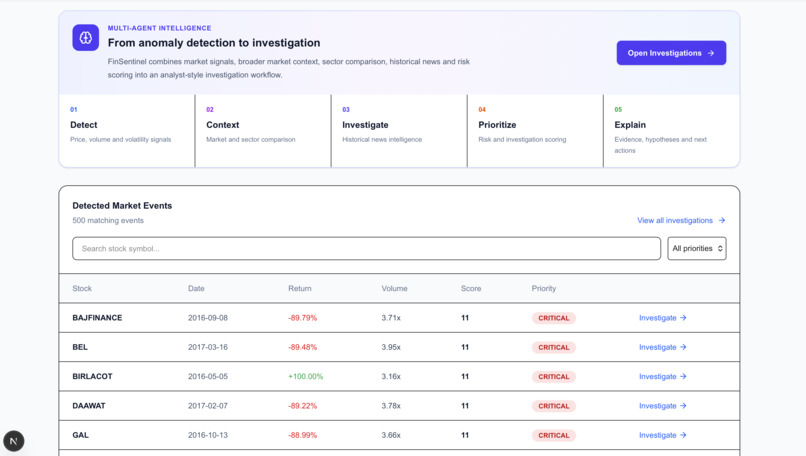Click the Score column header
This screenshot has height=456, width=806.
[471, 288]
